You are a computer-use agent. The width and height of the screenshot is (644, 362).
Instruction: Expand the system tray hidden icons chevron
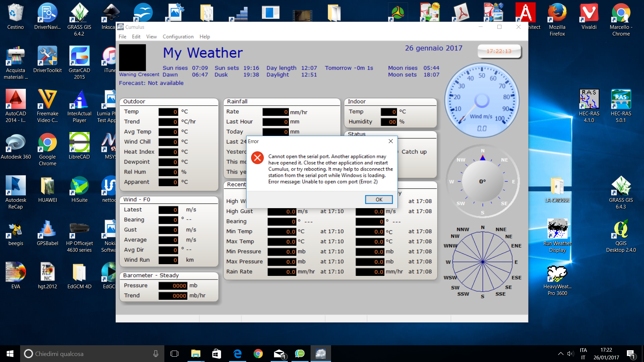point(560,354)
